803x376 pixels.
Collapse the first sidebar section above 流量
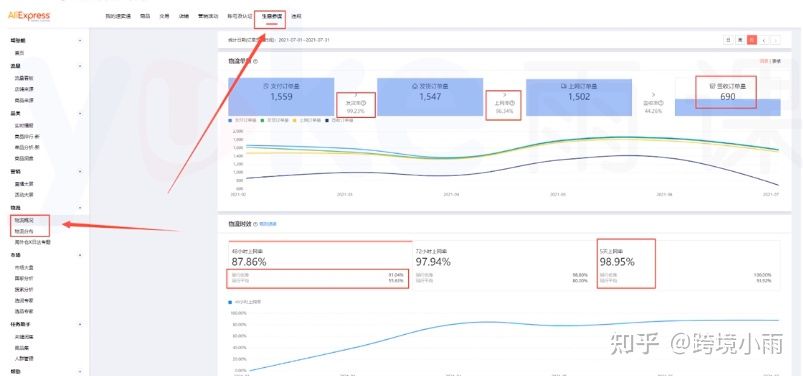click(x=80, y=40)
